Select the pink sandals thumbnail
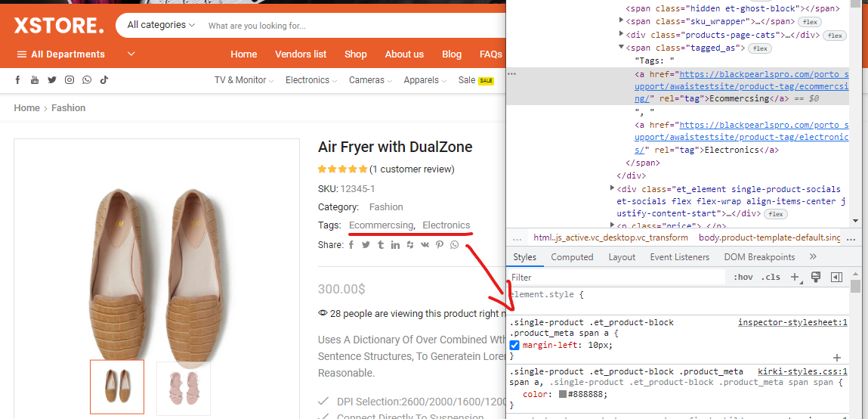 [184, 388]
